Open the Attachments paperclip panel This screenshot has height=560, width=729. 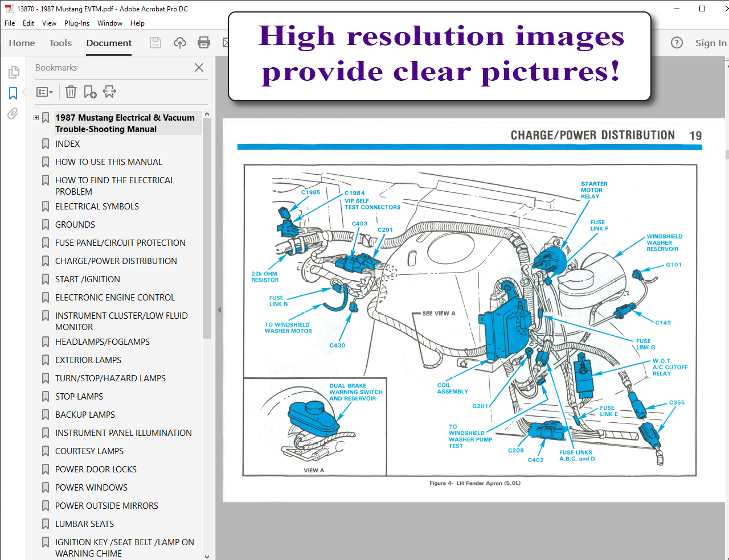pyautogui.click(x=13, y=113)
